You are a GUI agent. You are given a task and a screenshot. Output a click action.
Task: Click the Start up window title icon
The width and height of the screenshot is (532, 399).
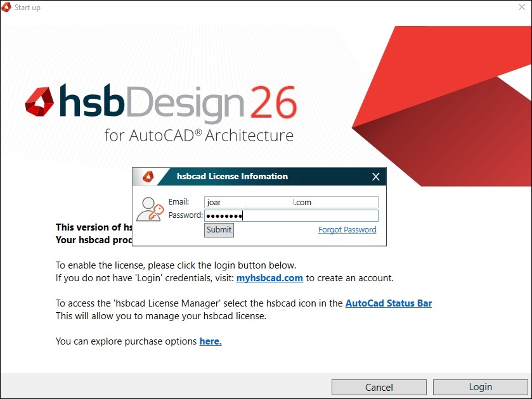click(6, 7)
